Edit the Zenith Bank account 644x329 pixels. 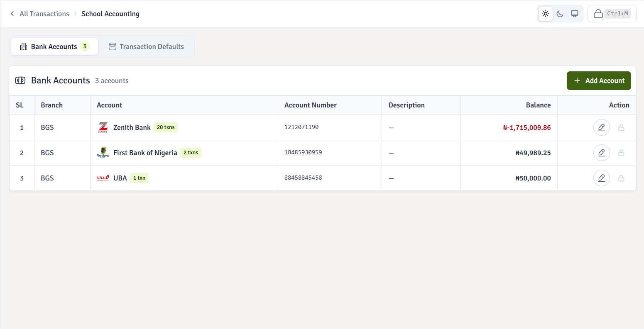601,127
